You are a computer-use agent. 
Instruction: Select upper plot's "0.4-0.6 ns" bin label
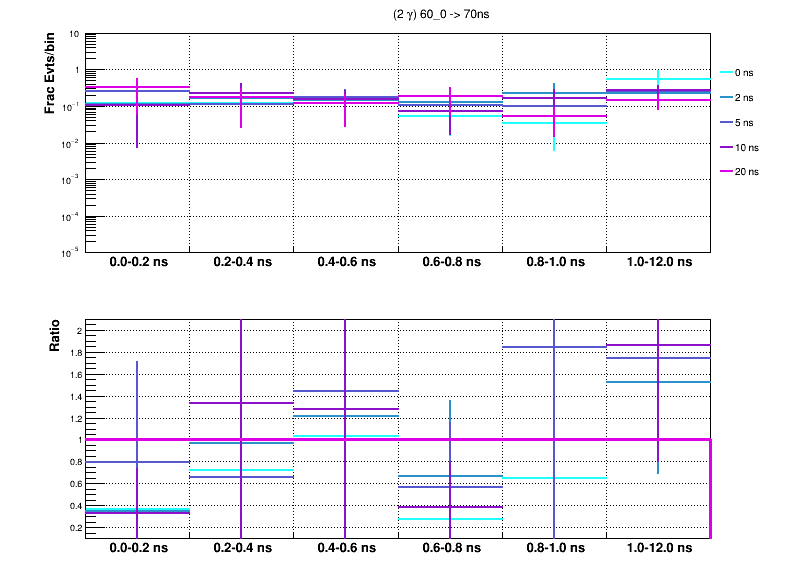(345, 262)
